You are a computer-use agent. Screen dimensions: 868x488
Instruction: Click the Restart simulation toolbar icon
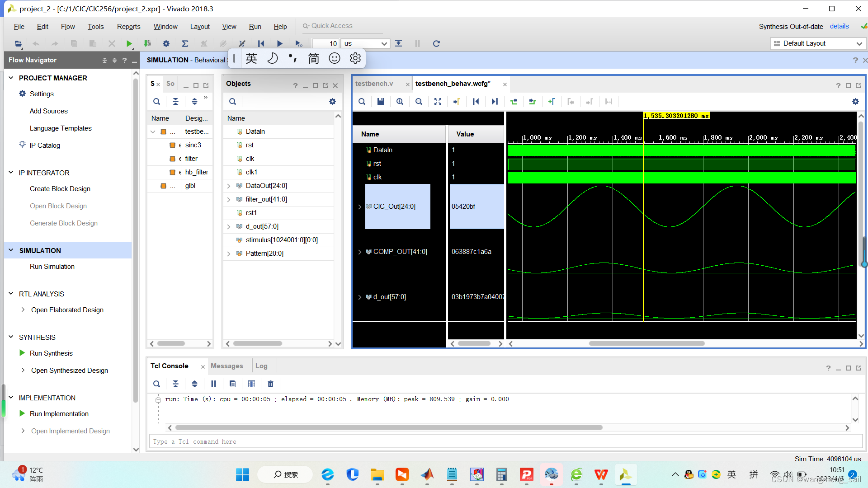(x=261, y=43)
